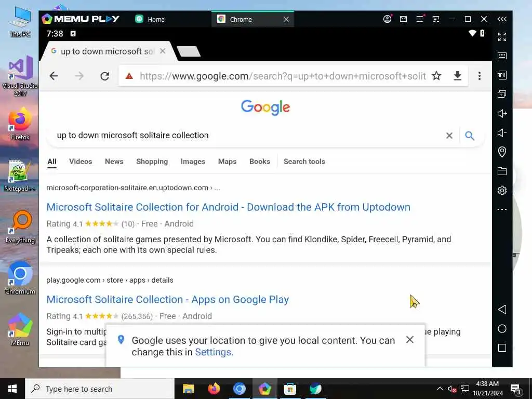Open File Explorer from taskbar
The width and height of the screenshot is (532, 399).
point(188,389)
